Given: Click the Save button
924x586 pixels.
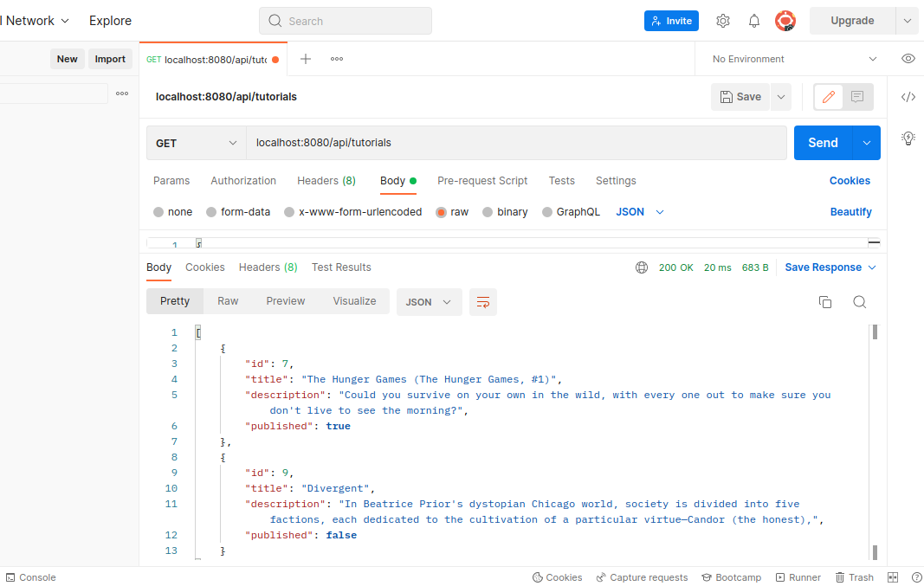Looking at the screenshot, I should 740,97.
